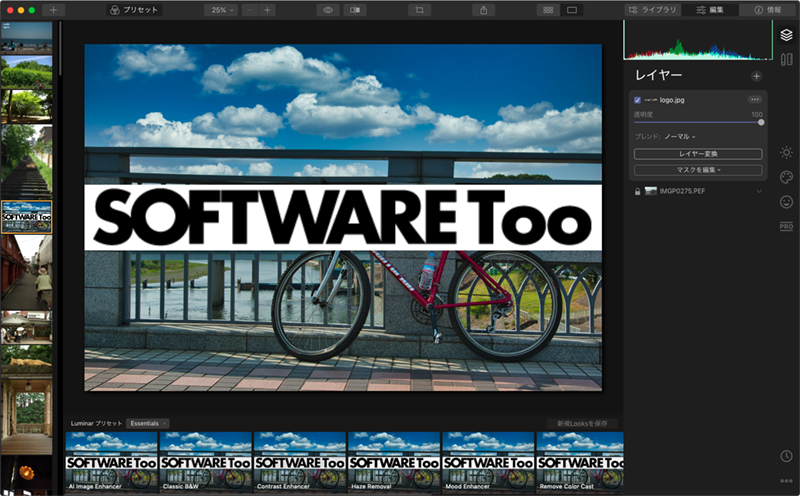Open the Essentials preset category dropdown
The width and height of the screenshot is (800, 496).
coord(147,424)
